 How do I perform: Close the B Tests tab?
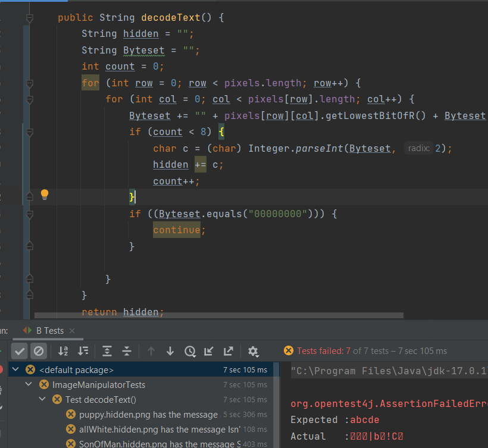click(71, 331)
